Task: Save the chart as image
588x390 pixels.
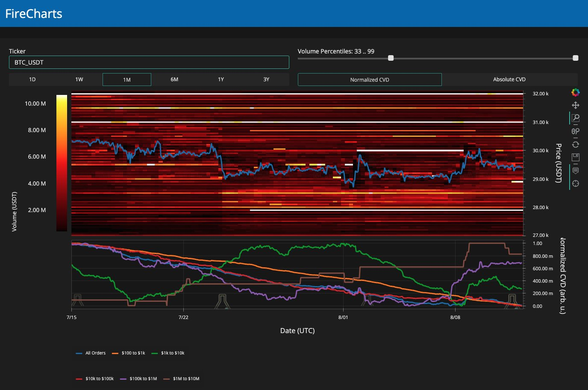Action: coord(576,157)
